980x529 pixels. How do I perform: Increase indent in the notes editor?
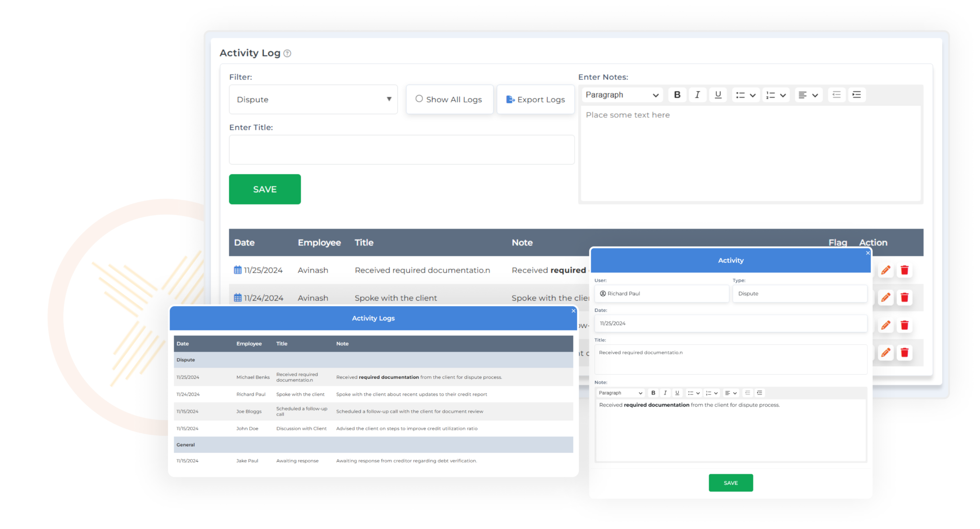[857, 95]
